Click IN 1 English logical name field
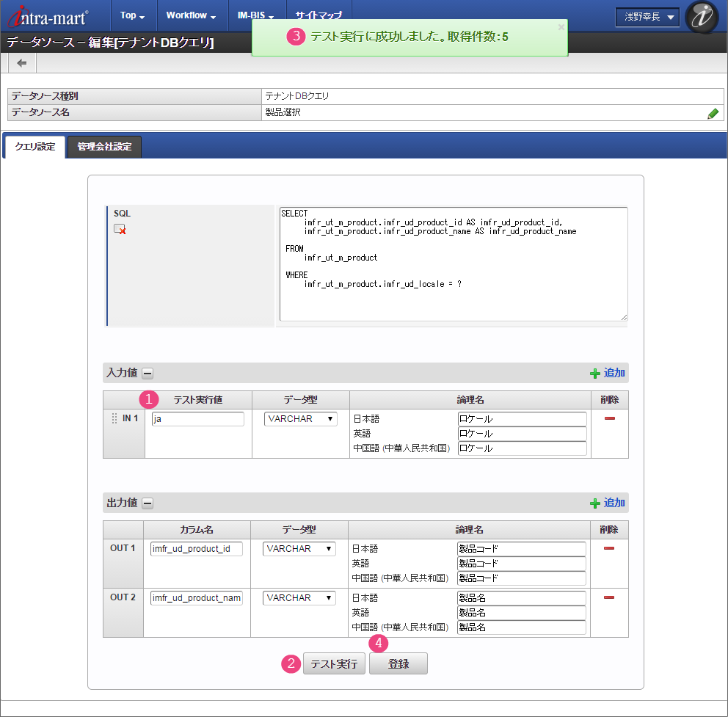The width and height of the screenshot is (728, 717). 522,434
